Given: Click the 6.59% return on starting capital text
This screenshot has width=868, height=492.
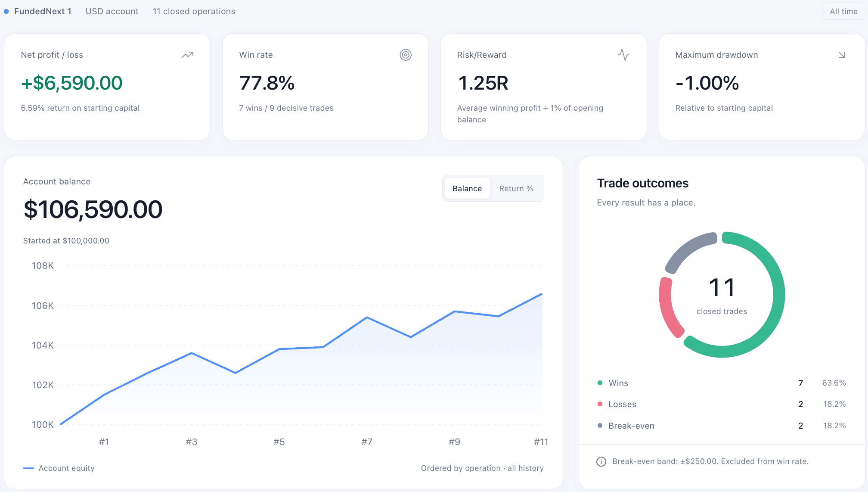Looking at the screenshot, I should tap(80, 108).
